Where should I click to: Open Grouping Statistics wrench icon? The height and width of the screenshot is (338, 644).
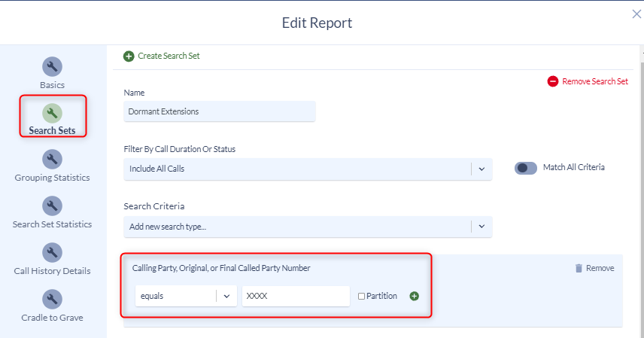[x=52, y=159]
